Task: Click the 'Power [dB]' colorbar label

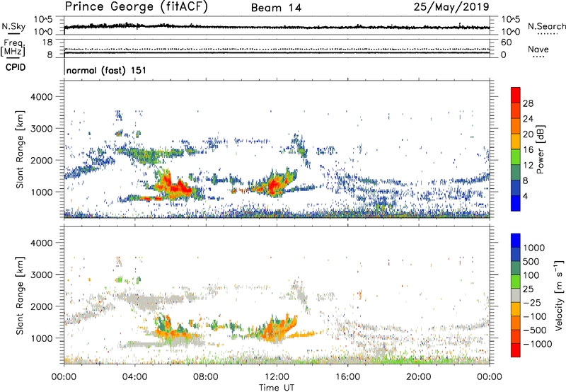Action: tap(540, 149)
